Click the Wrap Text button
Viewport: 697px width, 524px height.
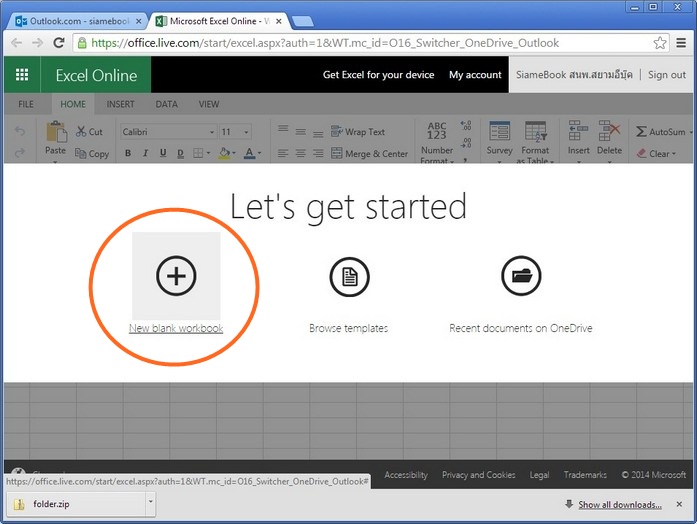358,132
